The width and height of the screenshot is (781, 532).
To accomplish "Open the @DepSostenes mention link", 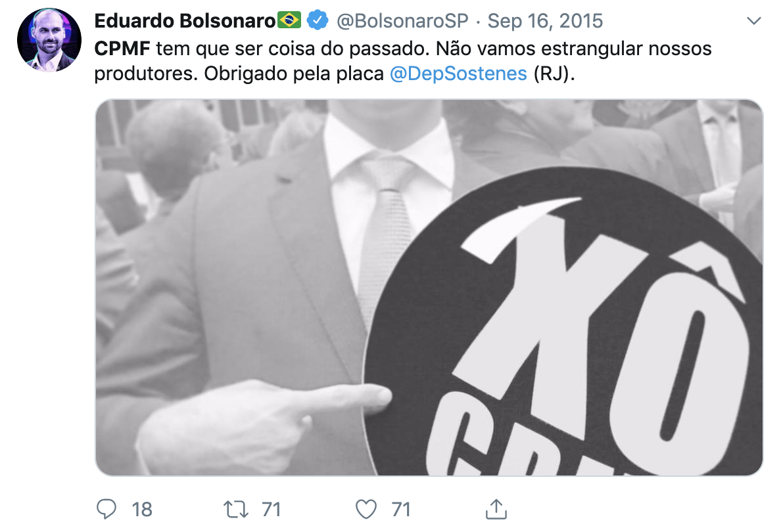I will pos(458,74).
